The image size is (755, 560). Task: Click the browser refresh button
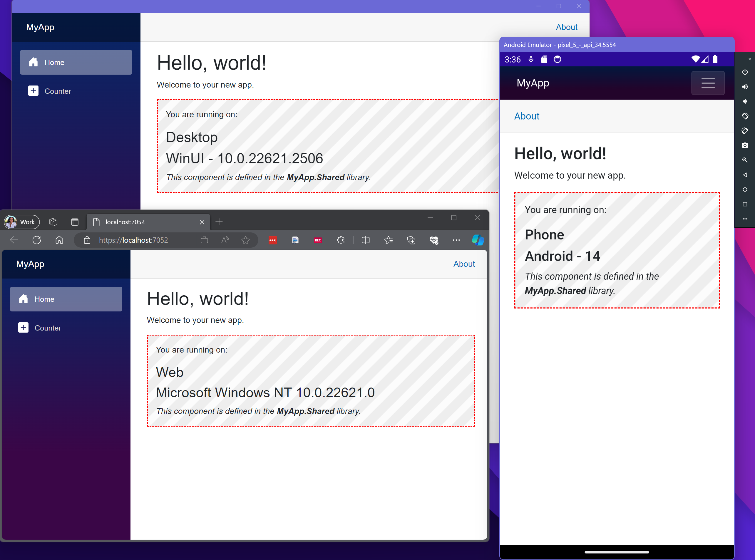click(37, 240)
